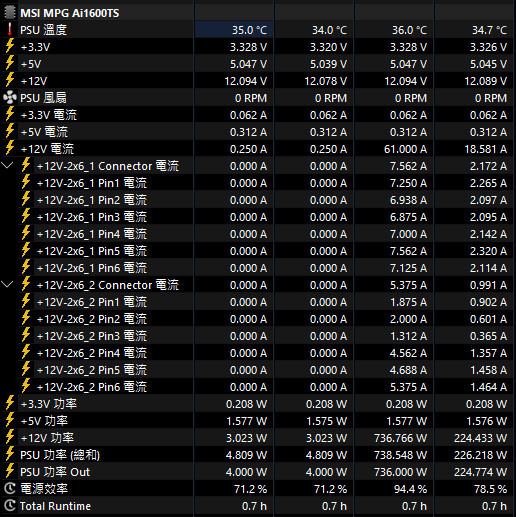This screenshot has width=516, height=517.
Task: Select the +12V-2x6_1 Pin6 電流 row label
Action: 92,268
